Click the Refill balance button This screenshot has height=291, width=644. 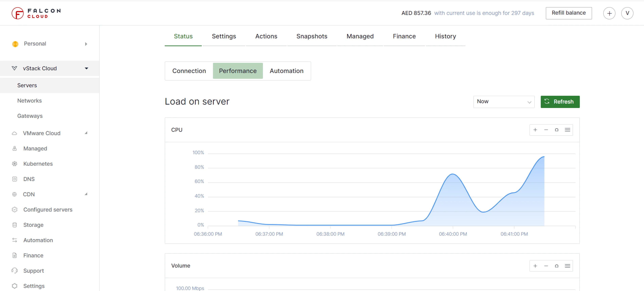coord(568,13)
